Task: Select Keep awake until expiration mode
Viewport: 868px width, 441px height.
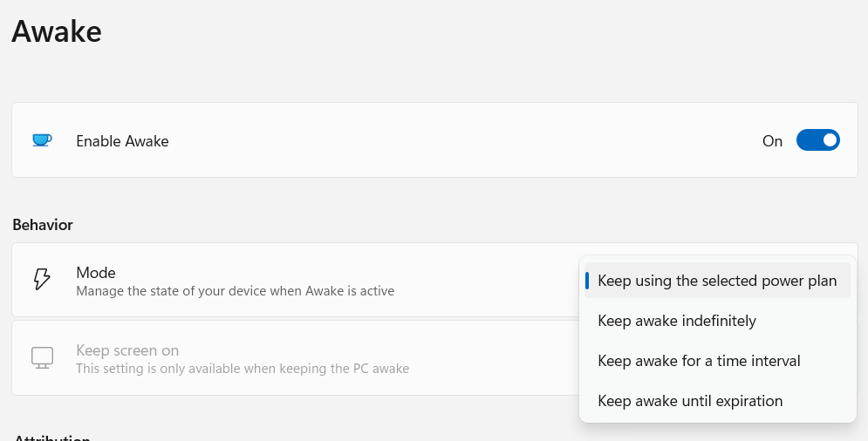Action: (690, 401)
